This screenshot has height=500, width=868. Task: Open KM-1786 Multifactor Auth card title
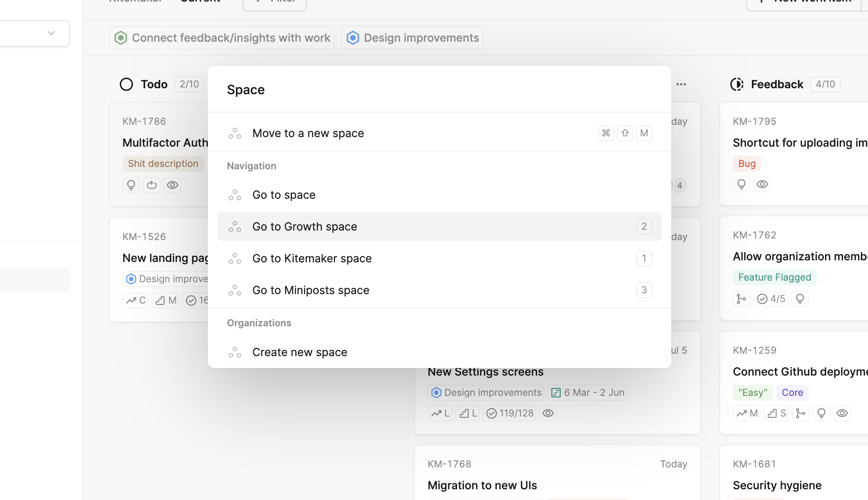click(x=165, y=143)
